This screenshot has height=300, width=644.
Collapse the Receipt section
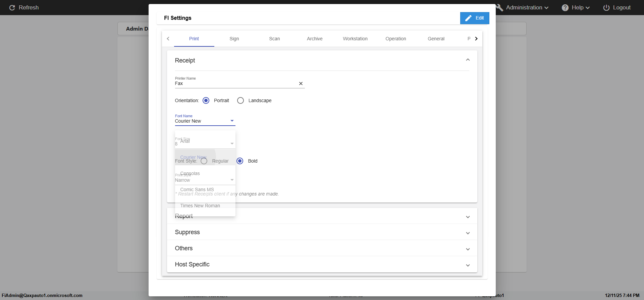point(468,60)
